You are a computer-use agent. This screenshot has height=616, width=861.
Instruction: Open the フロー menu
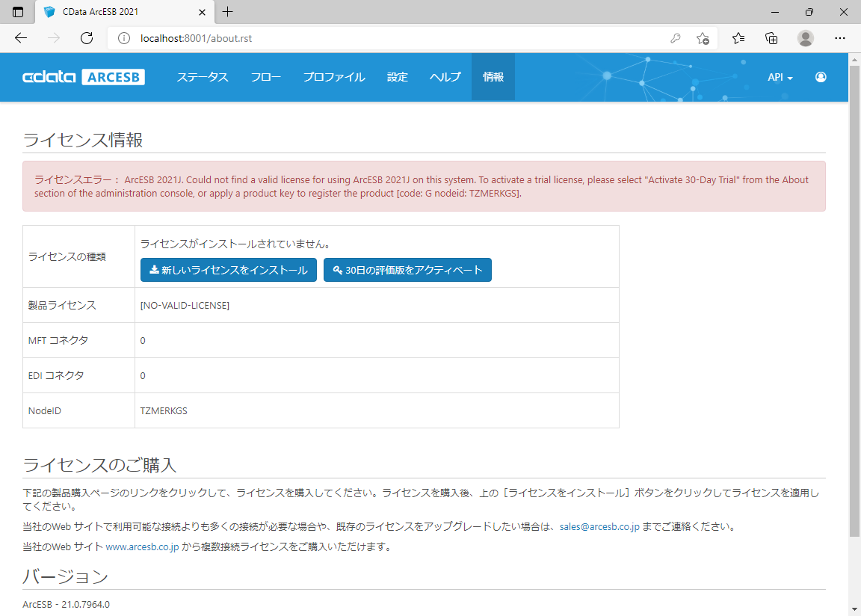pyautogui.click(x=266, y=77)
